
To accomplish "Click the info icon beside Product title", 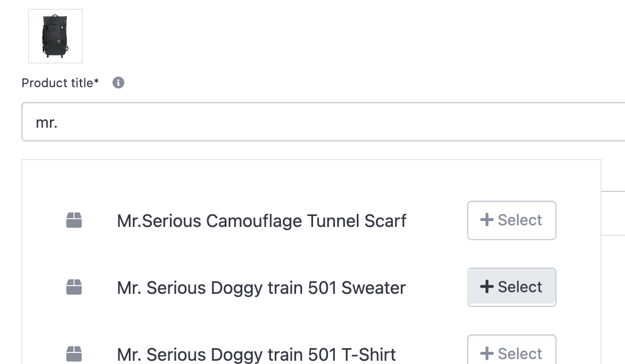I will [118, 83].
